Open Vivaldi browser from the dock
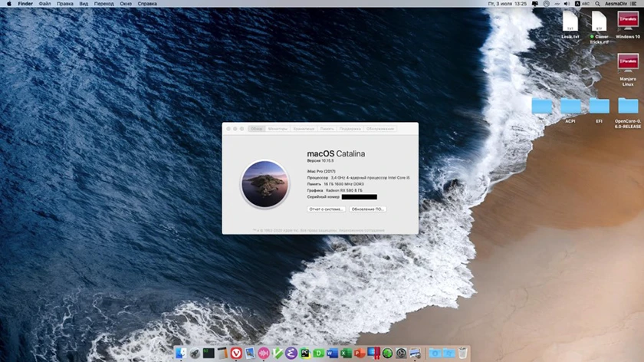This screenshot has height=362, width=644. click(x=236, y=353)
